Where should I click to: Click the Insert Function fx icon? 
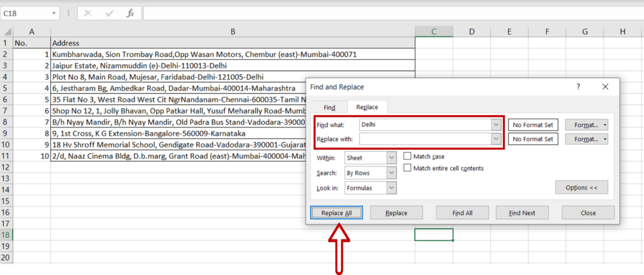pyautogui.click(x=130, y=13)
